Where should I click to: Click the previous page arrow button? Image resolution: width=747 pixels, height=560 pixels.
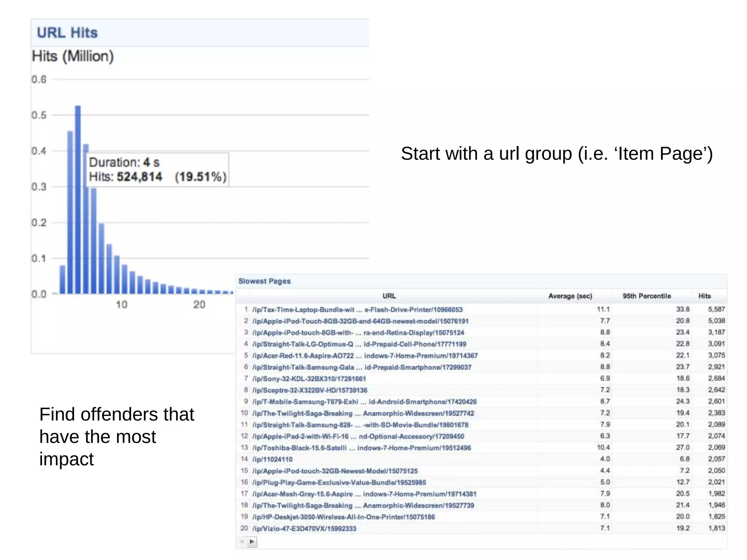click(243, 542)
